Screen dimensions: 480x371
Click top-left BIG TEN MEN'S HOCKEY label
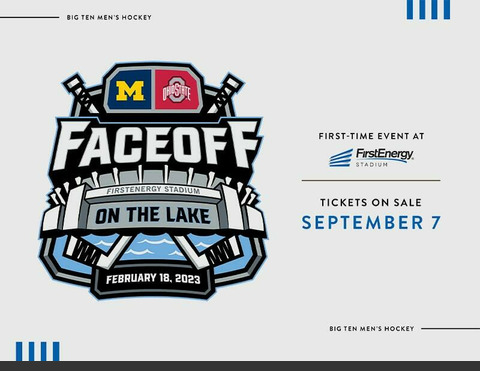(x=109, y=17)
